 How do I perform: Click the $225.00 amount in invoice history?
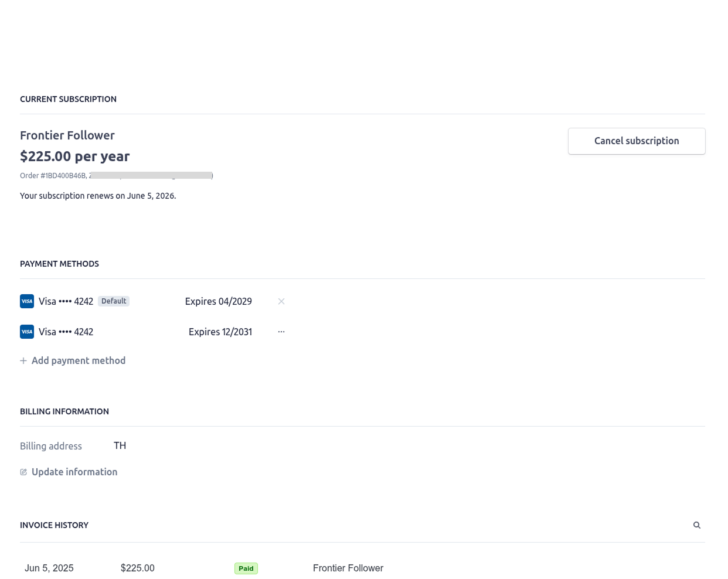[138, 568]
